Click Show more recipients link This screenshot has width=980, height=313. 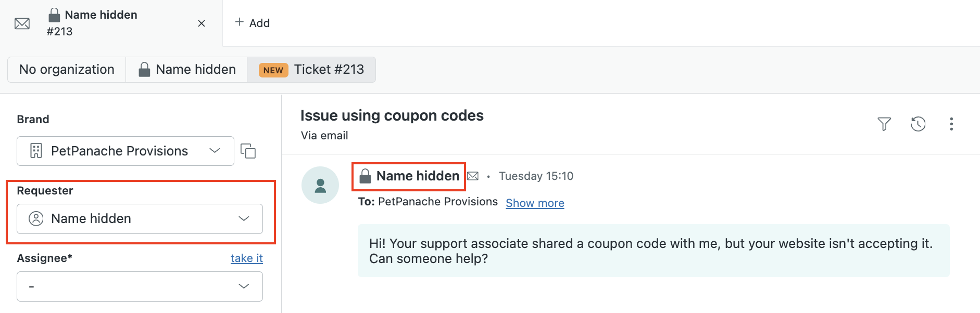click(535, 203)
